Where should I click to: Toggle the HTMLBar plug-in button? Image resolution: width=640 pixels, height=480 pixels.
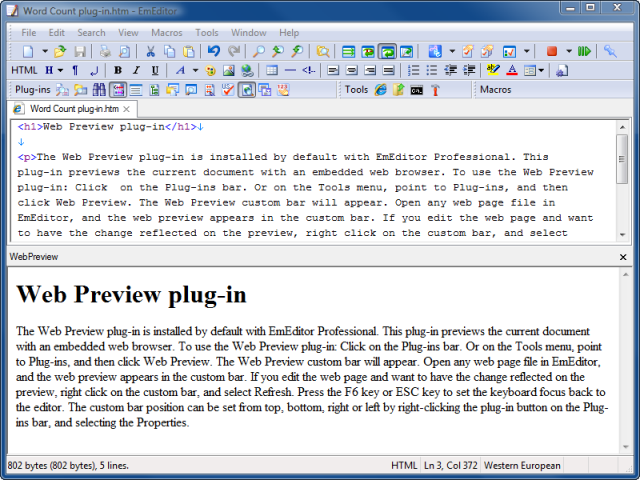point(118,90)
